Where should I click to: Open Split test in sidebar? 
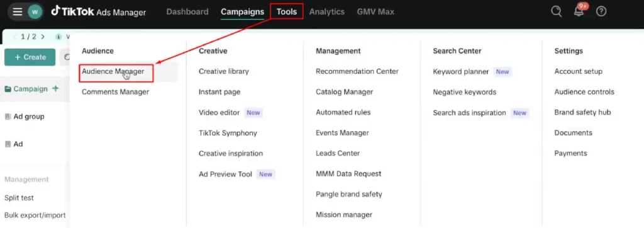click(x=19, y=198)
